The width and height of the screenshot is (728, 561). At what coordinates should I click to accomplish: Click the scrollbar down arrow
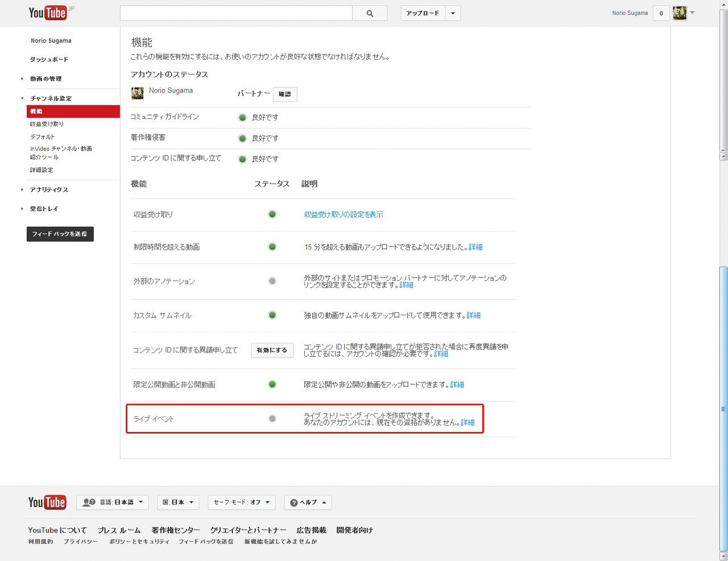tap(723, 556)
